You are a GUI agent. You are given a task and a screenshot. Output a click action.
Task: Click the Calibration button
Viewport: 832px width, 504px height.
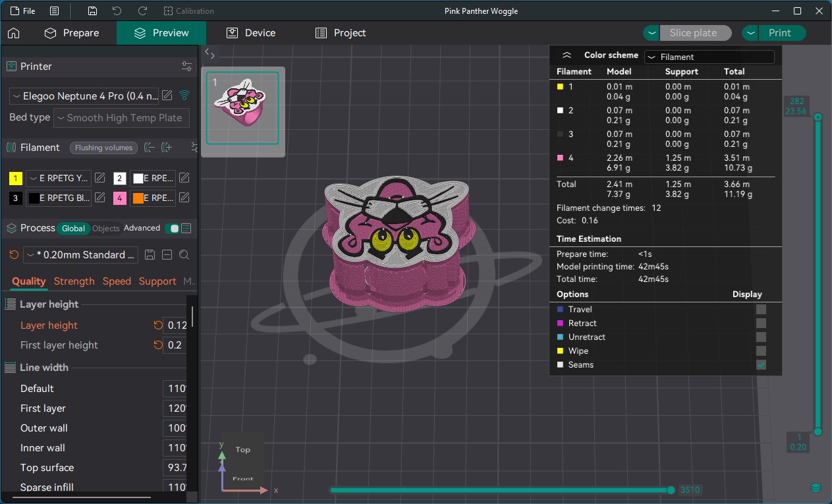pyautogui.click(x=189, y=11)
